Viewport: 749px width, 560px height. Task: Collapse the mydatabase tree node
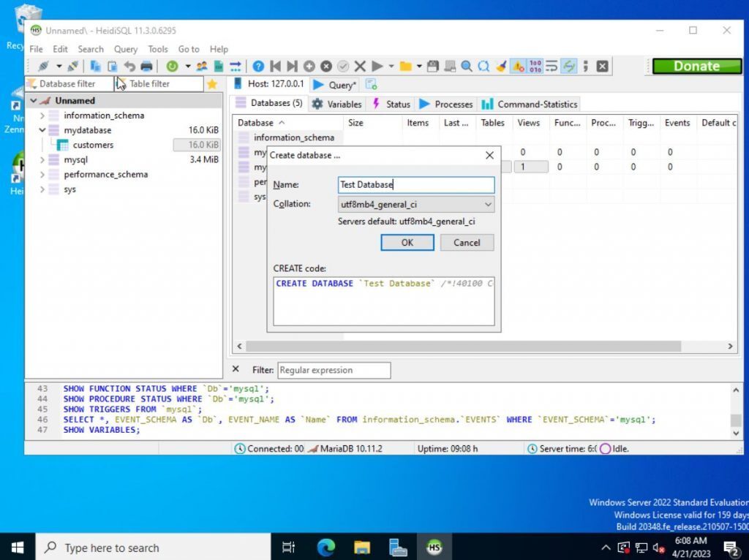click(42, 129)
